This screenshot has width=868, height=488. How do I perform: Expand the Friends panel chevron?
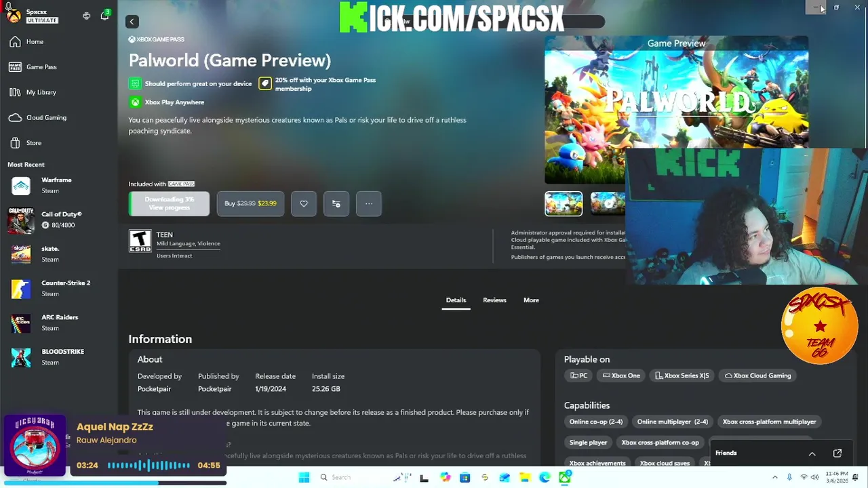(x=812, y=453)
